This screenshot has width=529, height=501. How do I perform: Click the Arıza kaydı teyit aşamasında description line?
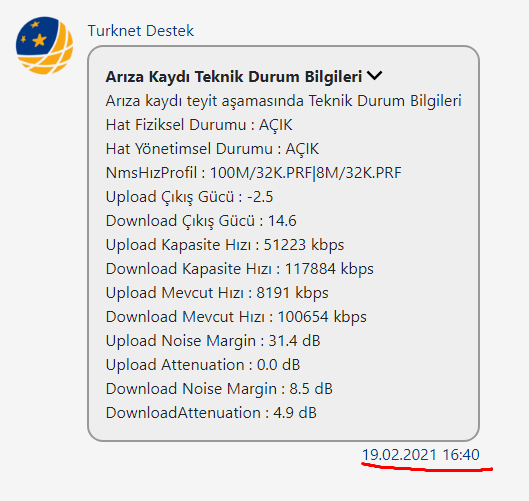point(283,101)
